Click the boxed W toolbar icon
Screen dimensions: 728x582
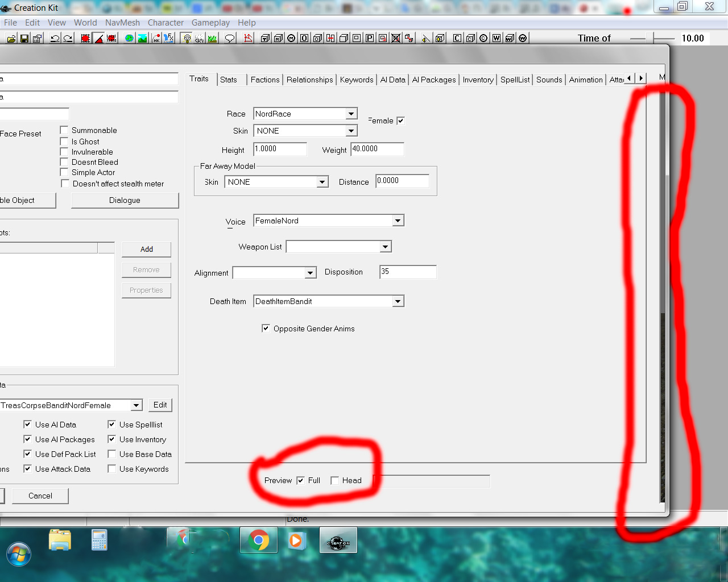point(497,38)
